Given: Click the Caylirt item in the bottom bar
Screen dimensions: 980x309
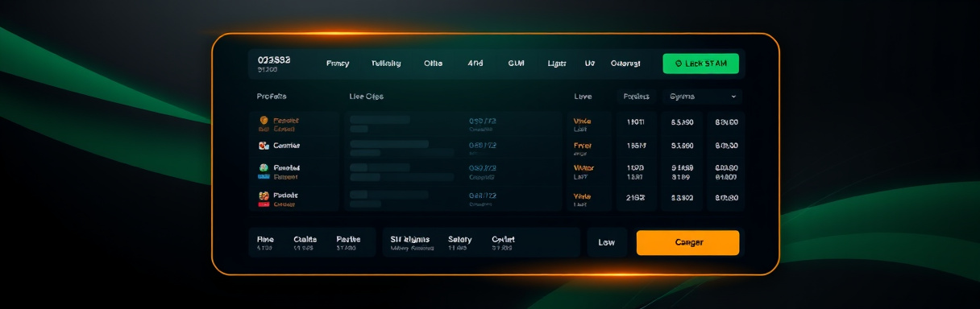Looking at the screenshot, I should 503,239.
